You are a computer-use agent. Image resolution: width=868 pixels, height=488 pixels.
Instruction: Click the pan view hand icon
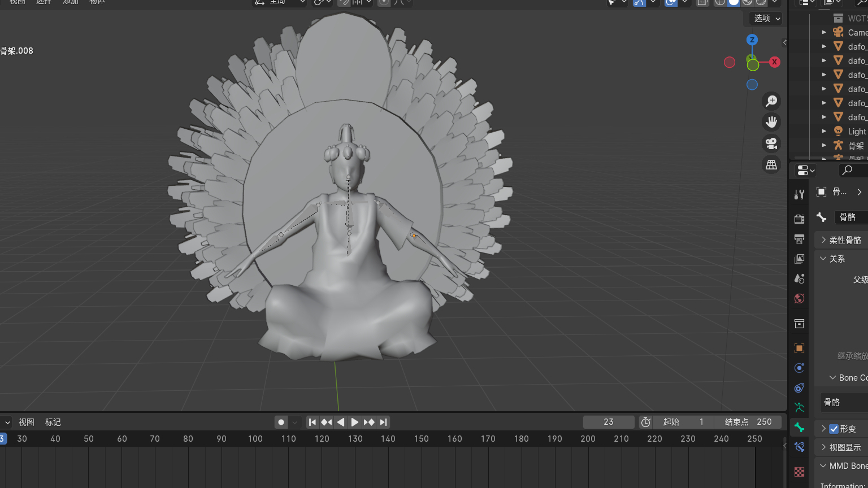click(x=771, y=122)
